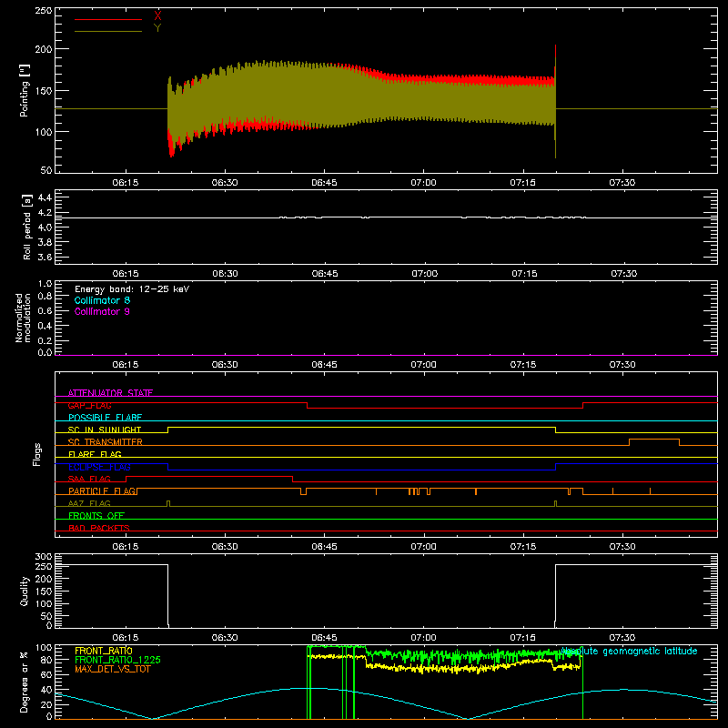Click the 4.2 tick on Roll period axis
Image resolution: width=728 pixels, height=728 pixels.
click(x=45, y=213)
